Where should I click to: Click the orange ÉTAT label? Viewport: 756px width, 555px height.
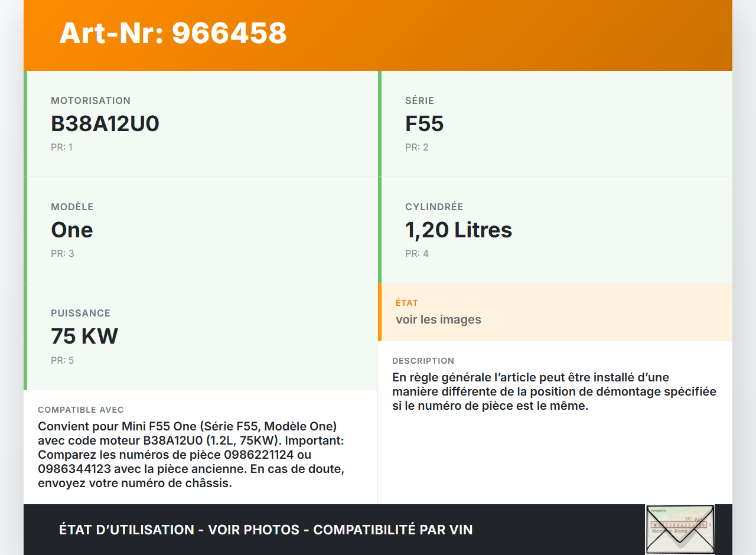pyautogui.click(x=407, y=303)
